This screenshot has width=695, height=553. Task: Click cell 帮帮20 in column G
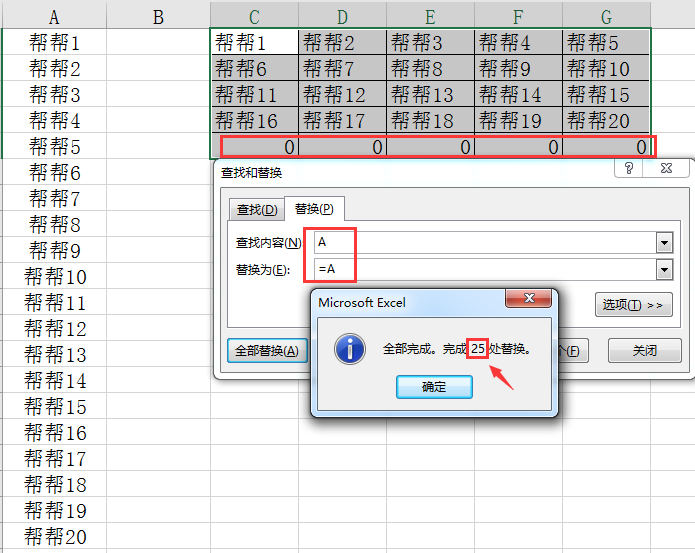[606, 120]
